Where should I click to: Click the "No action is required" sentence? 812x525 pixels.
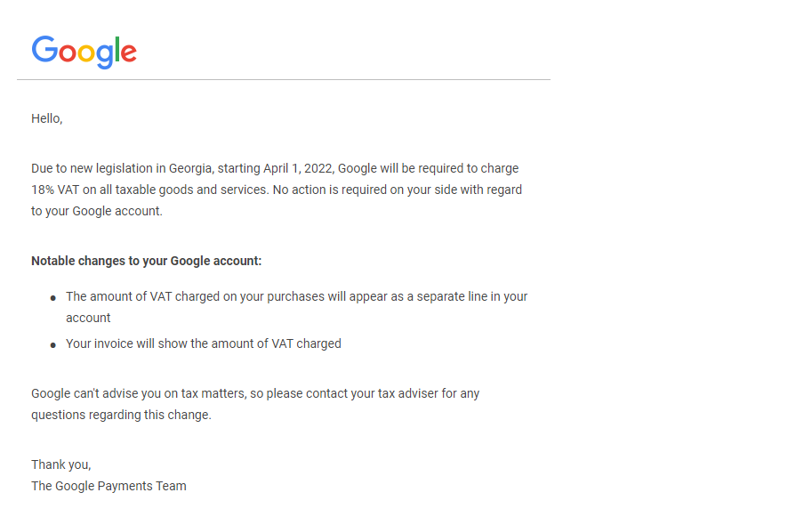(338, 190)
